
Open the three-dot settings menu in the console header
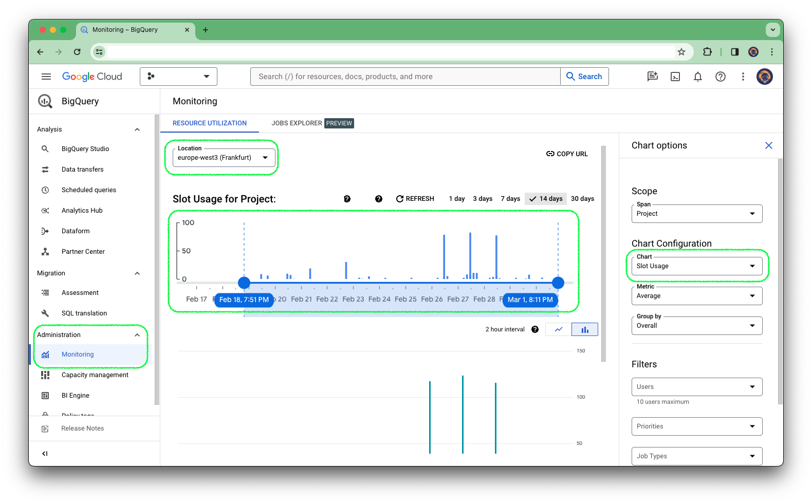point(743,77)
